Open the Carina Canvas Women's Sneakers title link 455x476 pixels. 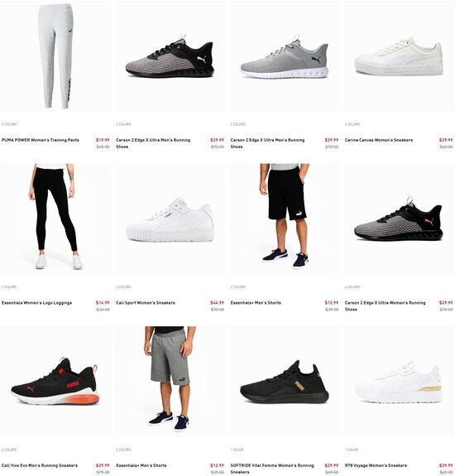pyautogui.click(x=379, y=140)
